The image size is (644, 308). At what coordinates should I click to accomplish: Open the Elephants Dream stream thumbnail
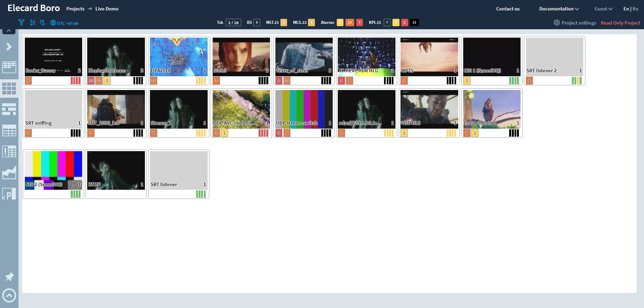pos(116,57)
